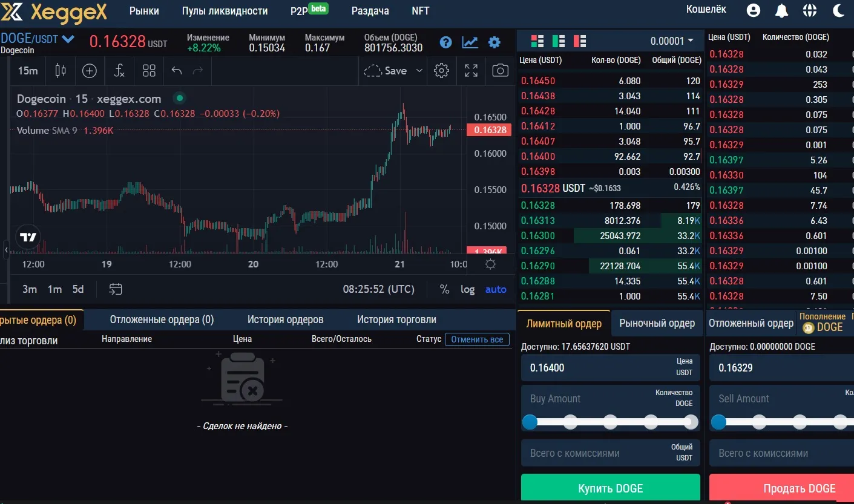Viewport: 854px width, 504px height.
Task: Open the language globe icon
Action: [810, 10]
